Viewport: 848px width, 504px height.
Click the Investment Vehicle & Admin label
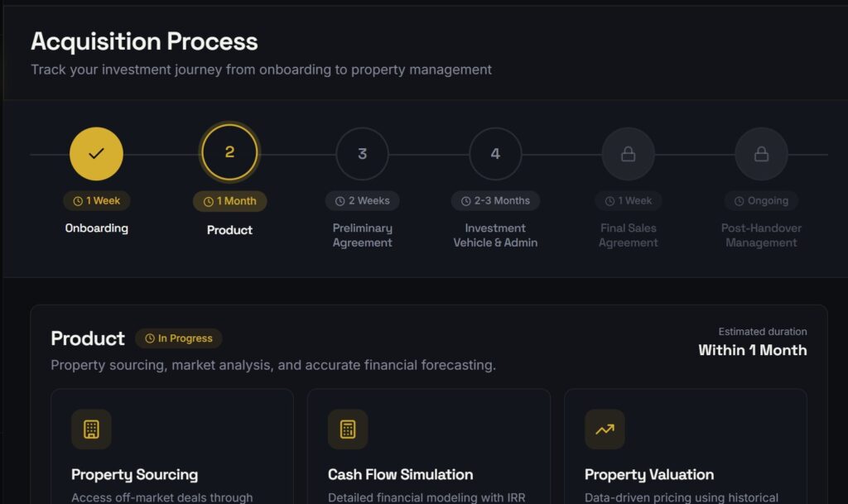(x=495, y=235)
